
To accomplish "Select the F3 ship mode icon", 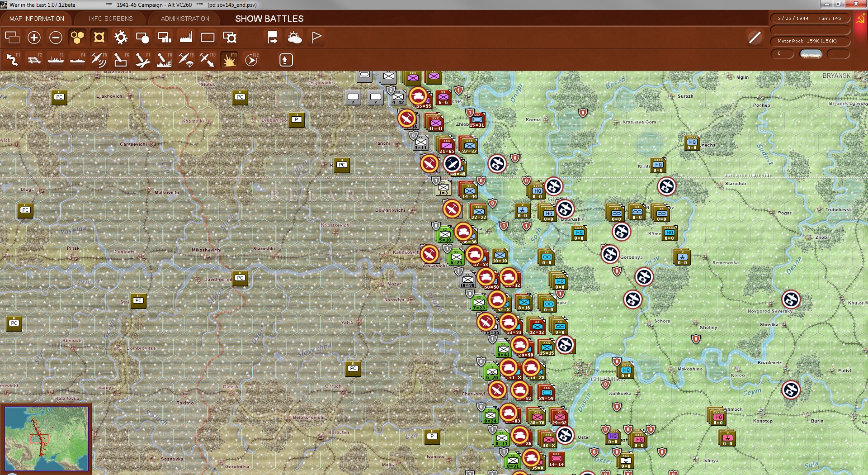I will (56, 60).
